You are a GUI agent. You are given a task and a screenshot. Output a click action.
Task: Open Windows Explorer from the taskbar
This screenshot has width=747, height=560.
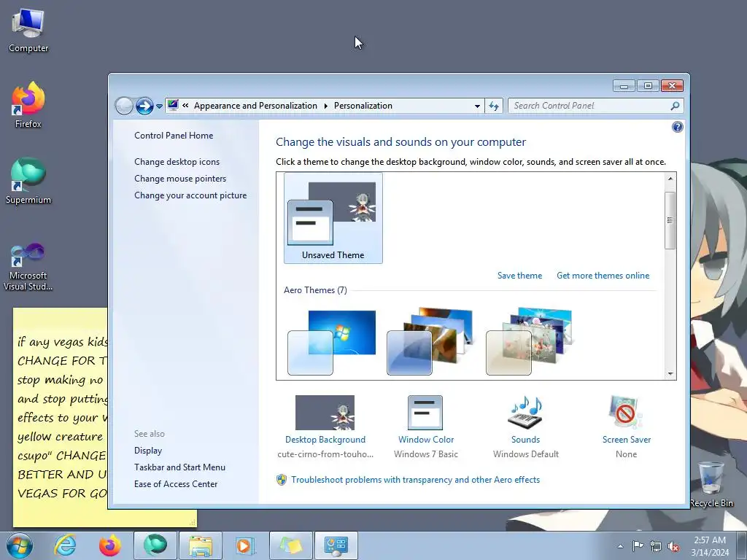click(201, 545)
